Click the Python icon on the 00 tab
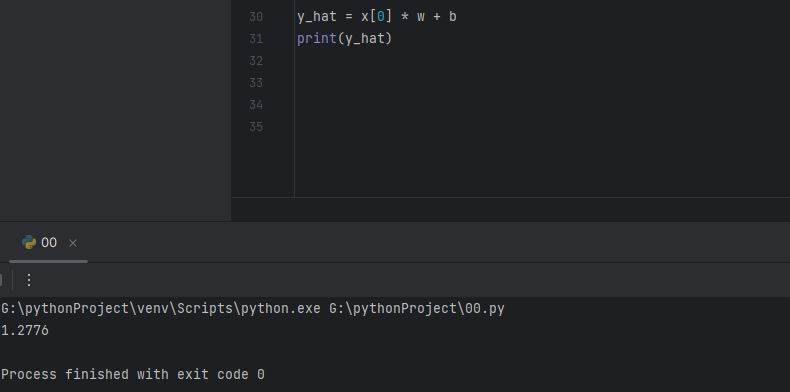The height and width of the screenshot is (392, 790). (29, 242)
